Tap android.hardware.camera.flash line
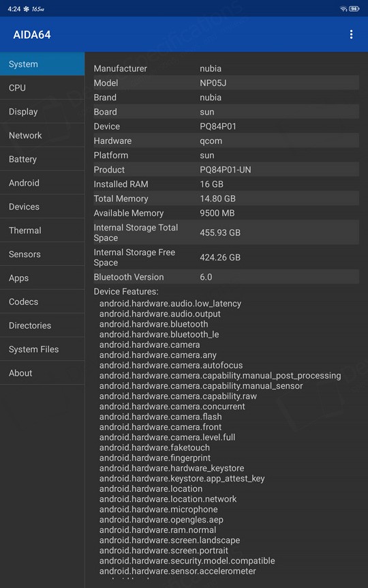Viewport: 368px width, 588px height. [x=160, y=417]
